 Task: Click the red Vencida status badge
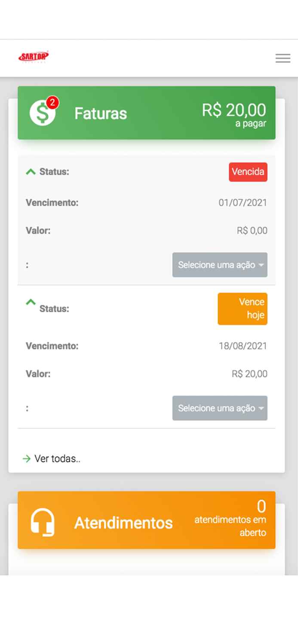click(248, 172)
